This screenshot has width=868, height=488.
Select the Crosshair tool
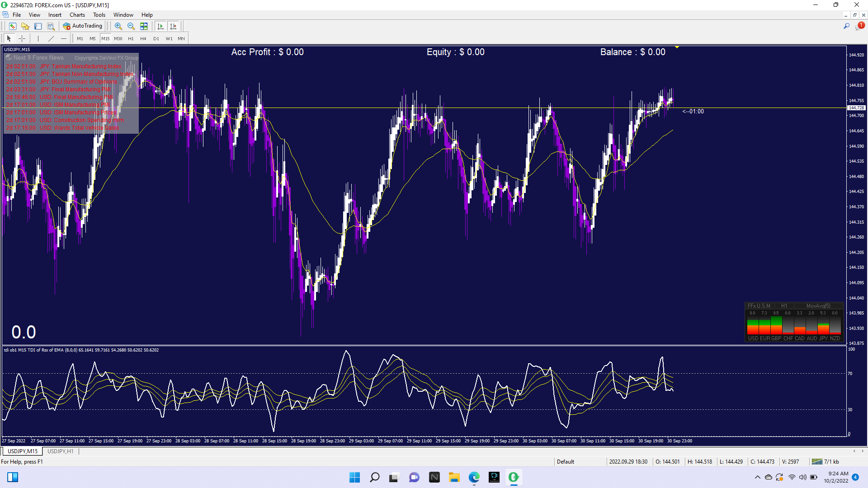tap(22, 39)
